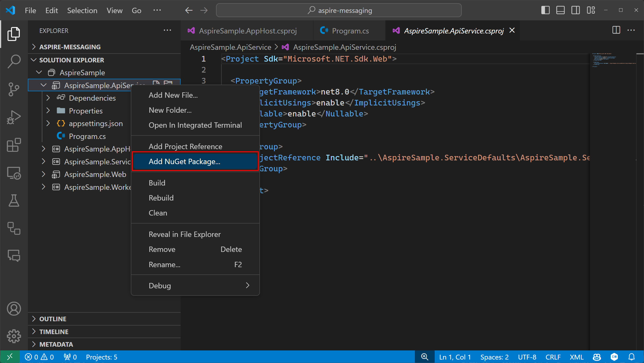Click Projects: 5 in status bar
Image resolution: width=644 pixels, height=363 pixels.
[x=101, y=357]
